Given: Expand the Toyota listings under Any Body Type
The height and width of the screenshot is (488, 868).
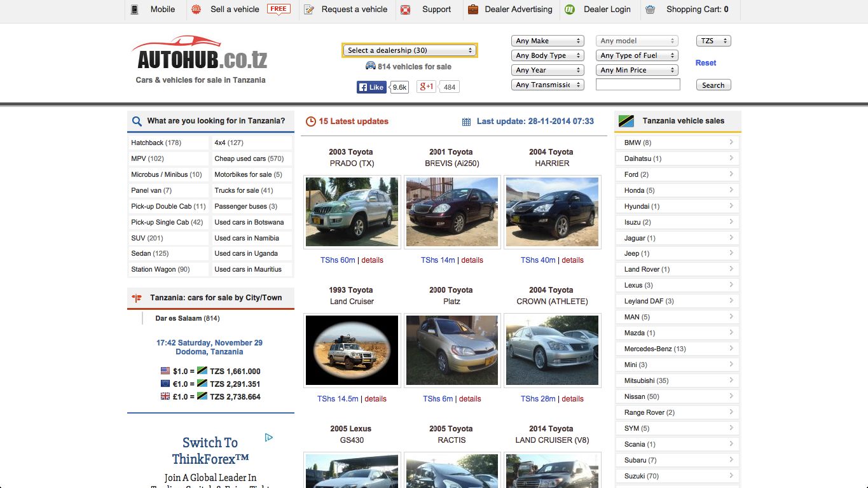Looking at the screenshot, I should click(548, 55).
